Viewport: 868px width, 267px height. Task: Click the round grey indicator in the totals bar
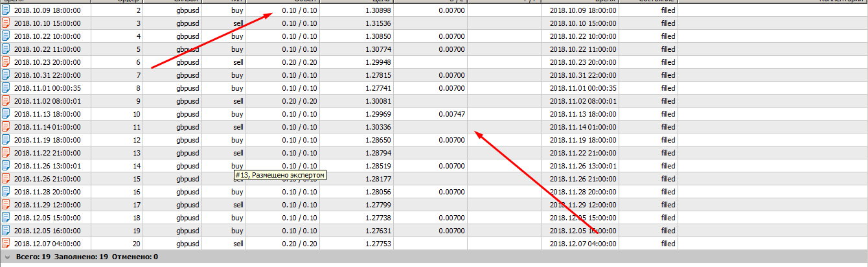coord(6,257)
